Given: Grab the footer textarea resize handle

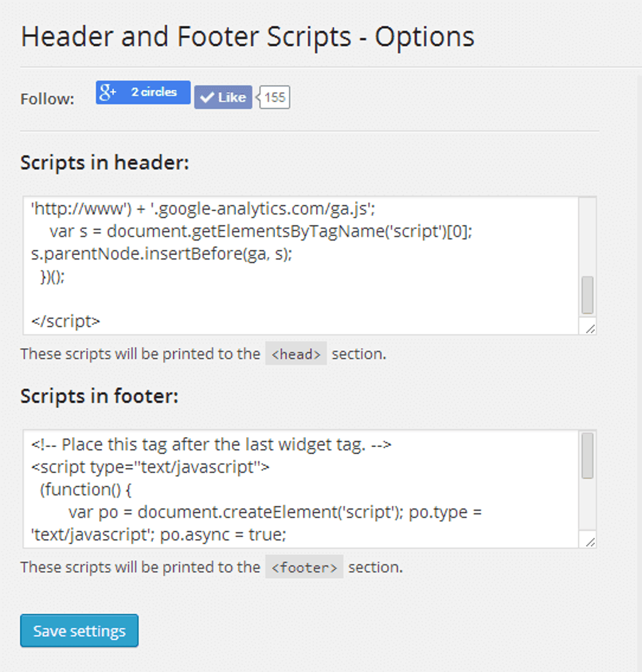Looking at the screenshot, I should click(590, 542).
